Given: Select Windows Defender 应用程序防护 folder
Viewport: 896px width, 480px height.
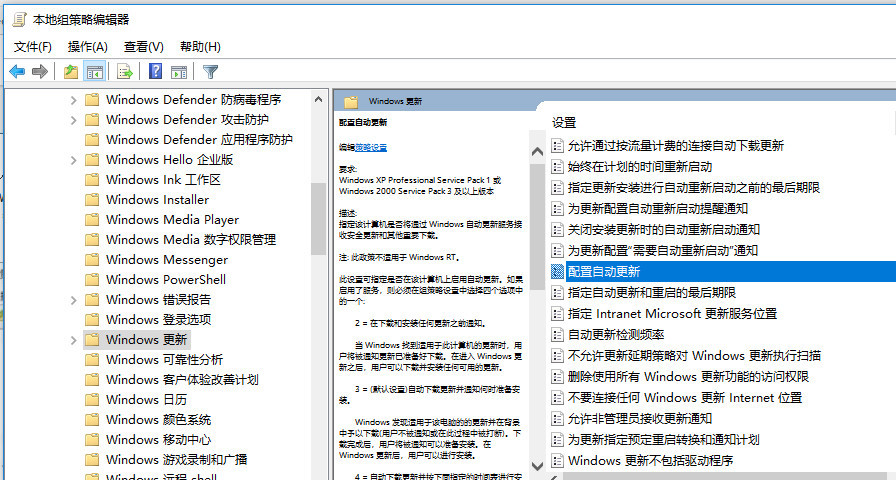Looking at the screenshot, I should (x=199, y=140).
